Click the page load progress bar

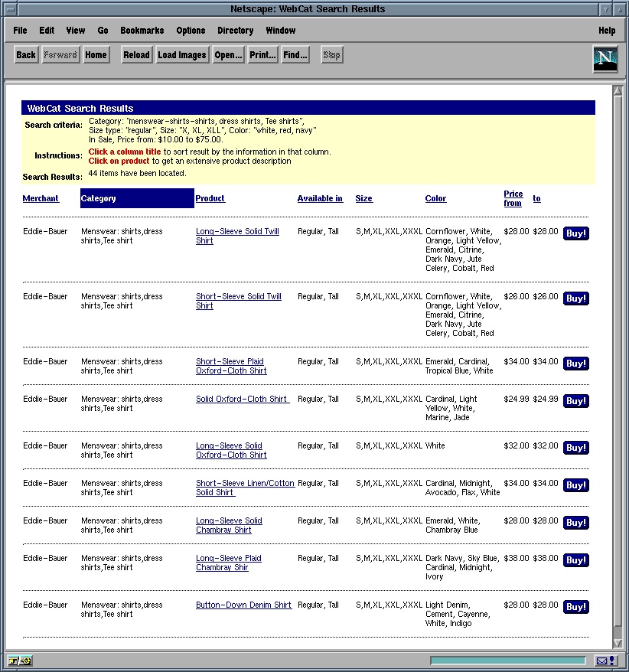(508, 661)
